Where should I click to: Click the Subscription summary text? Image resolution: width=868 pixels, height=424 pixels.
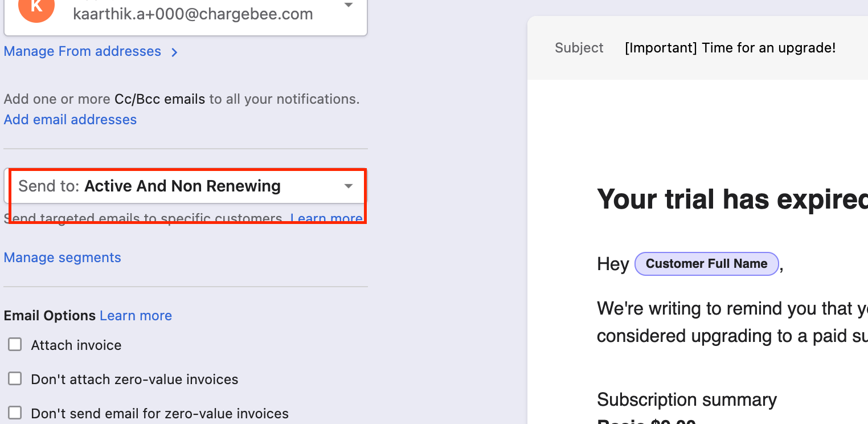(686, 399)
